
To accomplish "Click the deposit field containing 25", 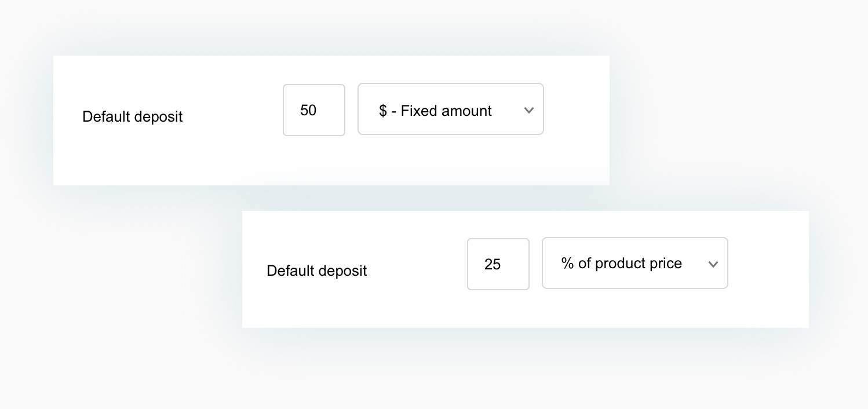I will 498,264.
